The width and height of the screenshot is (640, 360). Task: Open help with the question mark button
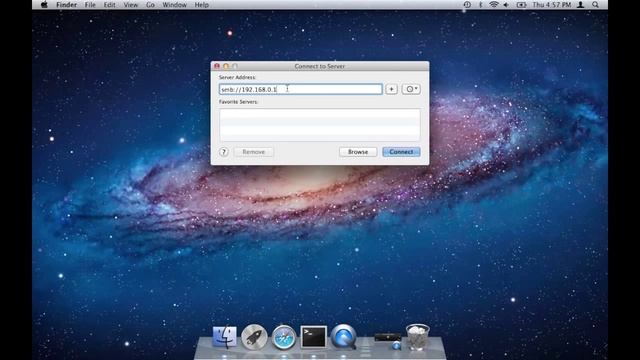(224, 152)
